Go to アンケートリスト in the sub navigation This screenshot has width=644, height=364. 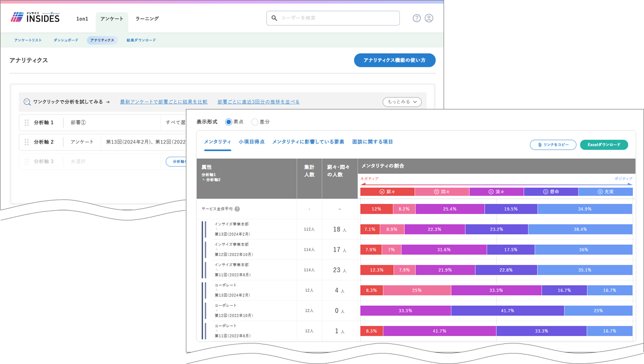pyautogui.click(x=28, y=40)
